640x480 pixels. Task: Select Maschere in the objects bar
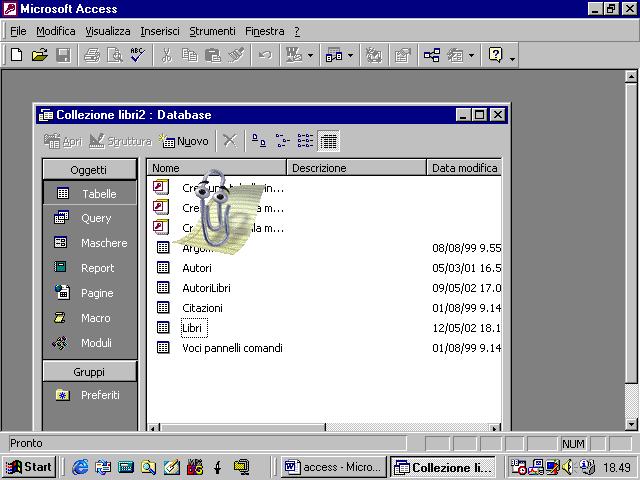coord(89,243)
